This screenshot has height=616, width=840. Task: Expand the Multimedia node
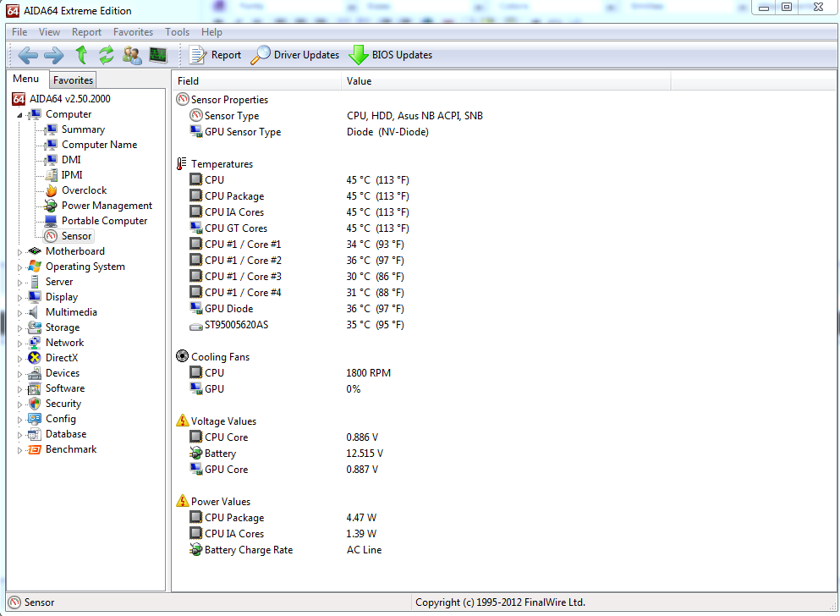pos(19,313)
